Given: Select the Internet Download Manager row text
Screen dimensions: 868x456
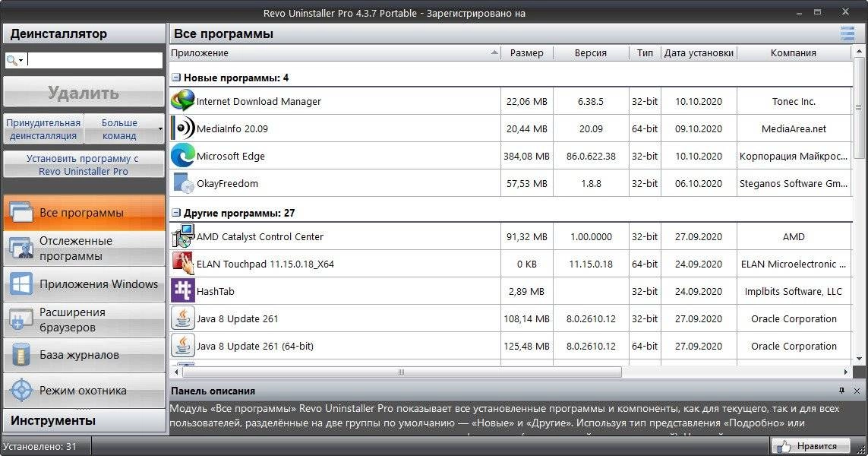Looking at the screenshot, I should point(258,101).
